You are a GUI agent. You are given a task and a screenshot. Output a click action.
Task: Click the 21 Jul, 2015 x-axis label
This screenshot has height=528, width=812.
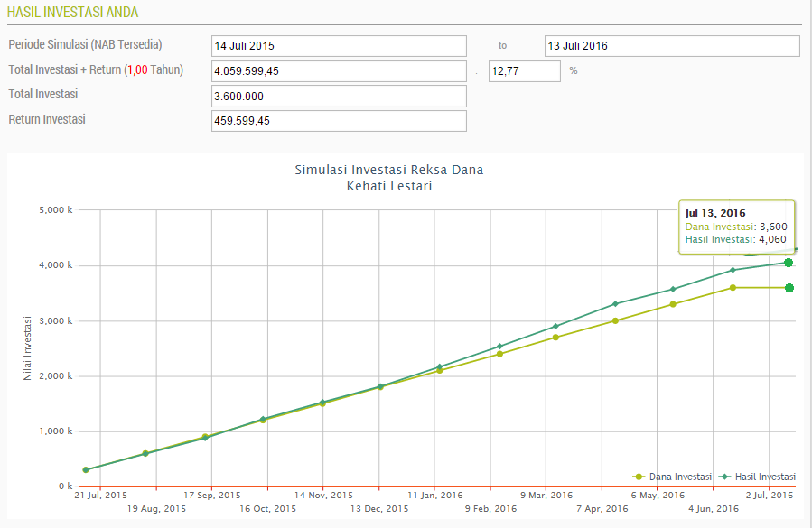(100, 496)
